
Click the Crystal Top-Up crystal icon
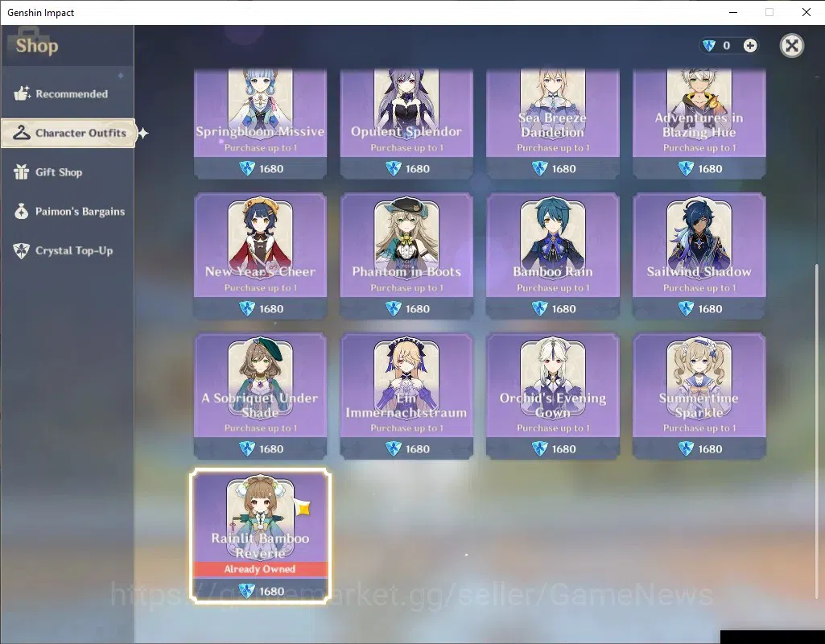[x=22, y=250]
